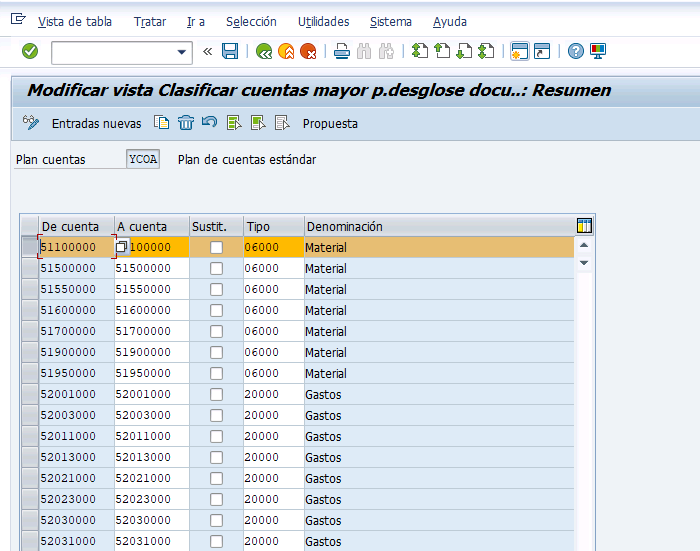Click the Print icon
The image size is (700, 551).
[342, 51]
